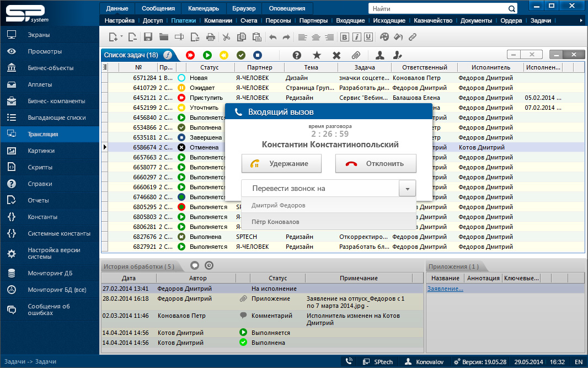Click the star favorite icon

point(317,55)
